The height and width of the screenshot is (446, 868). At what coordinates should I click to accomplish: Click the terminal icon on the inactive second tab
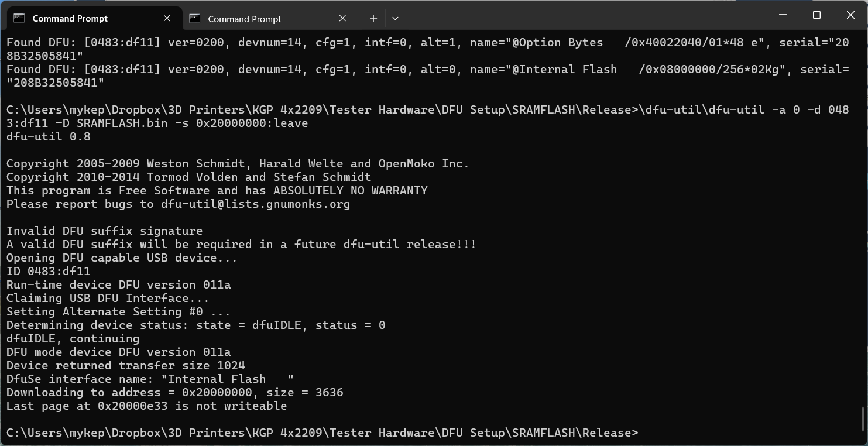coord(195,19)
